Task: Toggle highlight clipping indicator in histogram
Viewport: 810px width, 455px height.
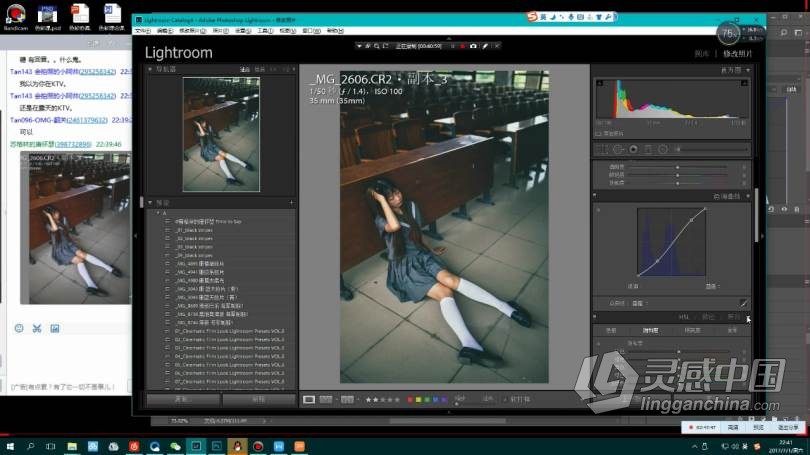Action: [744, 83]
